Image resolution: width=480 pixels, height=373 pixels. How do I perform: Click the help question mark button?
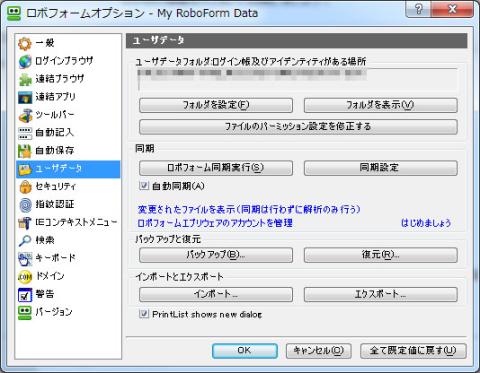click(418, 9)
